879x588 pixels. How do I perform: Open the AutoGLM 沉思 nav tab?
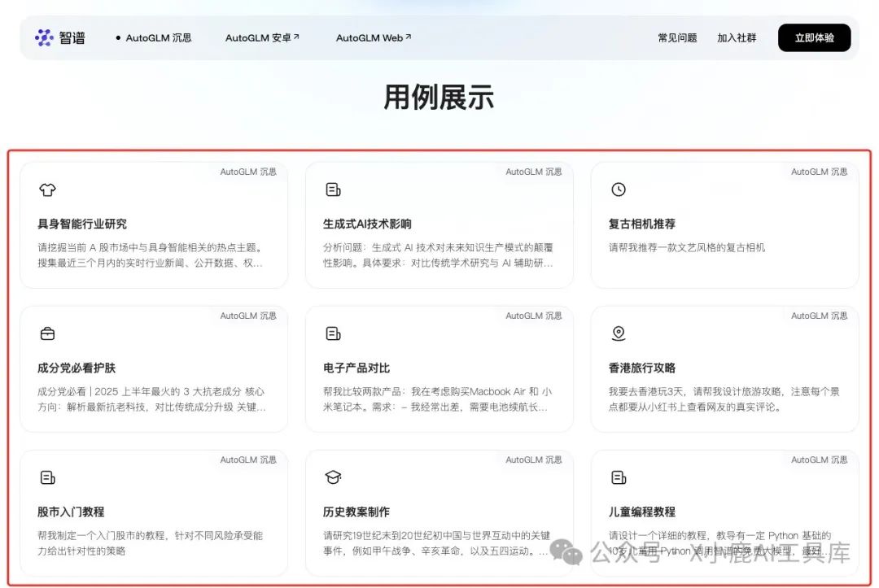(154, 38)
